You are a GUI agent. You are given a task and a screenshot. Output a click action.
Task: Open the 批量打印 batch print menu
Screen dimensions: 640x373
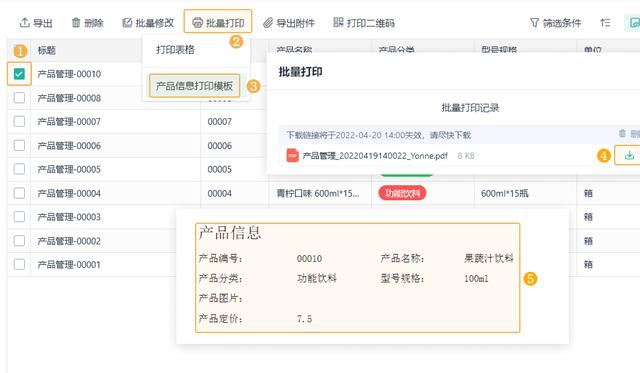tap(218, 22)
